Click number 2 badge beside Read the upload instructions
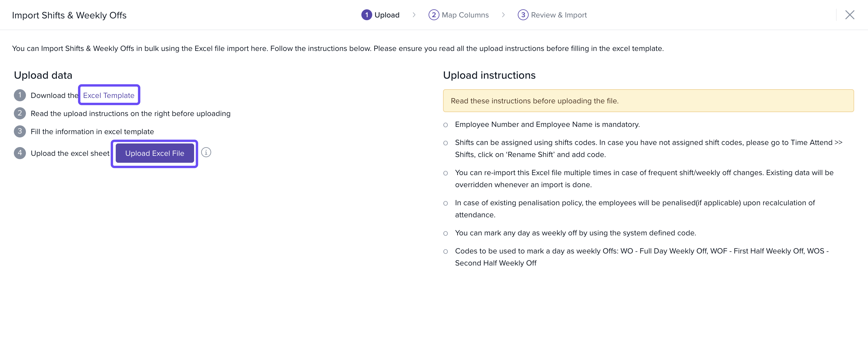This screenshot has width=868, height=349. pos(20,113)
